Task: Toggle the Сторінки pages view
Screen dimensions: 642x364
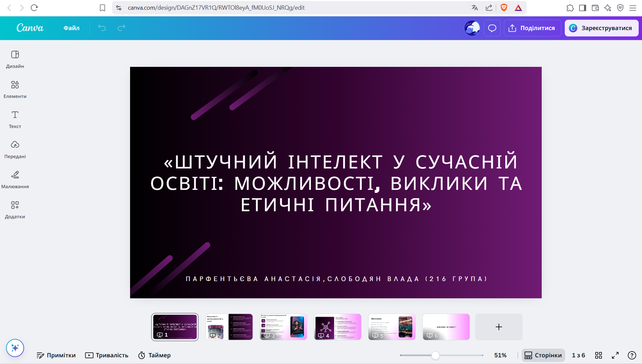Action: click(x=543, y=355)
